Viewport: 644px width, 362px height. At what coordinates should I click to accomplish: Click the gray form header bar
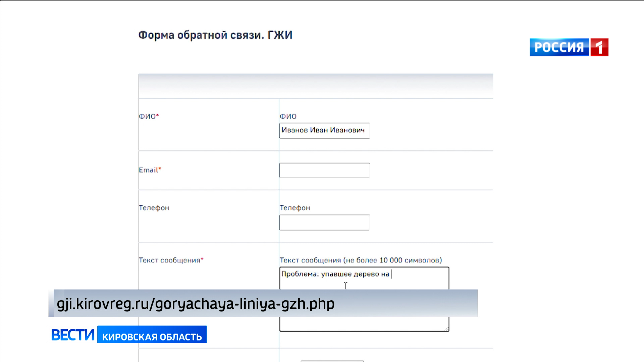coord(316,86)
